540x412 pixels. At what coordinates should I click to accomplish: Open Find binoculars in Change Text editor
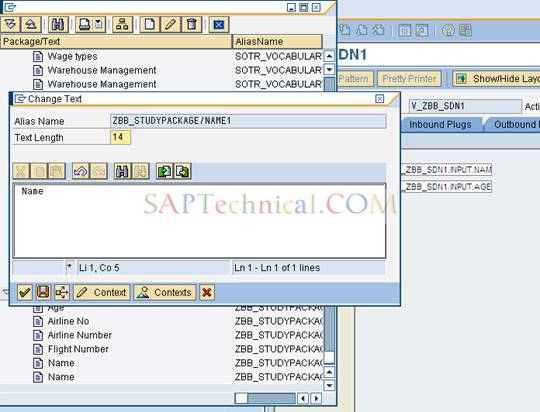pos(123,171)
